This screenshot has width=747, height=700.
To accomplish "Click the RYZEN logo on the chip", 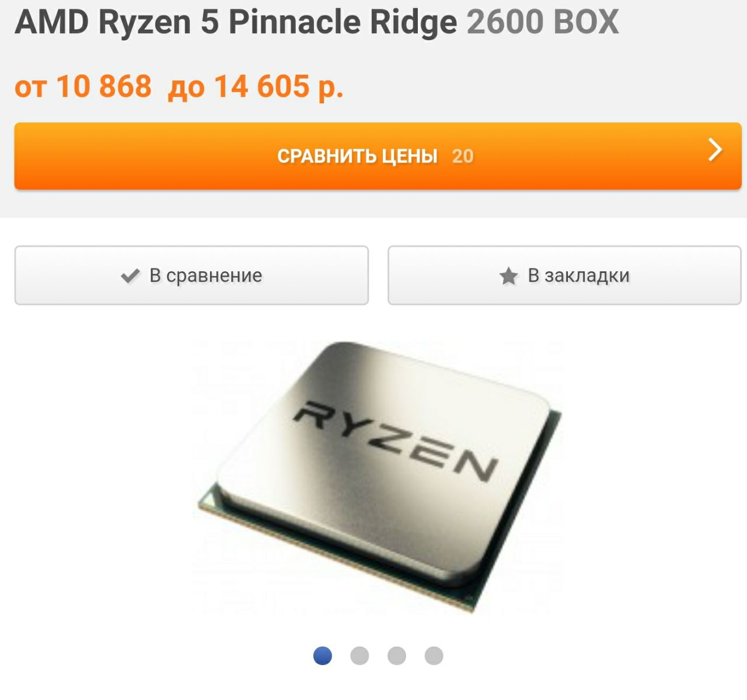I will point(396,442).
